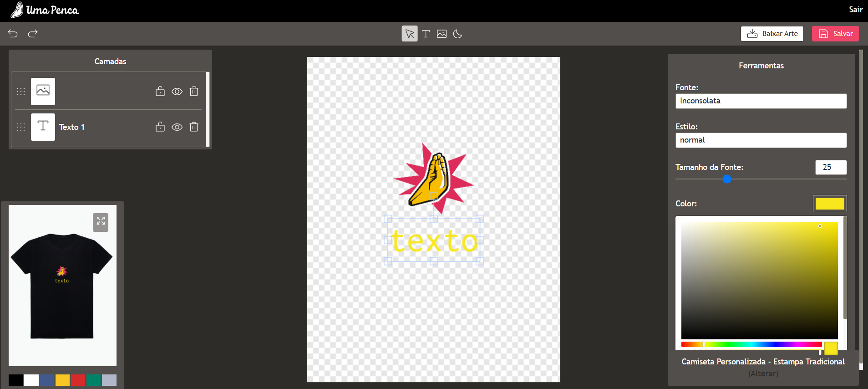Toggle lock on Texto 1 layer
Screen dimensions: 868x389
click(160, 127)
